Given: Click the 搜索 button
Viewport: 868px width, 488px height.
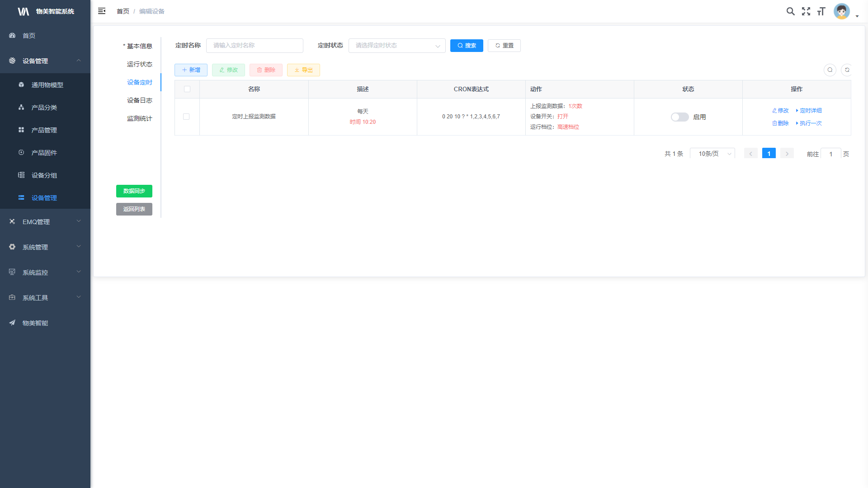Looking at the screenshot, I should 467,46.
